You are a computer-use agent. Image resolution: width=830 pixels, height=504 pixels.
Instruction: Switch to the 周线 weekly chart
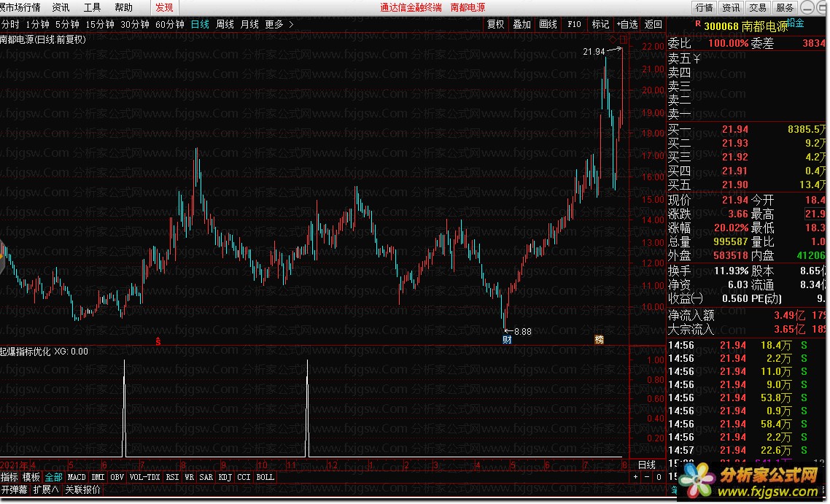click(225, 24)
